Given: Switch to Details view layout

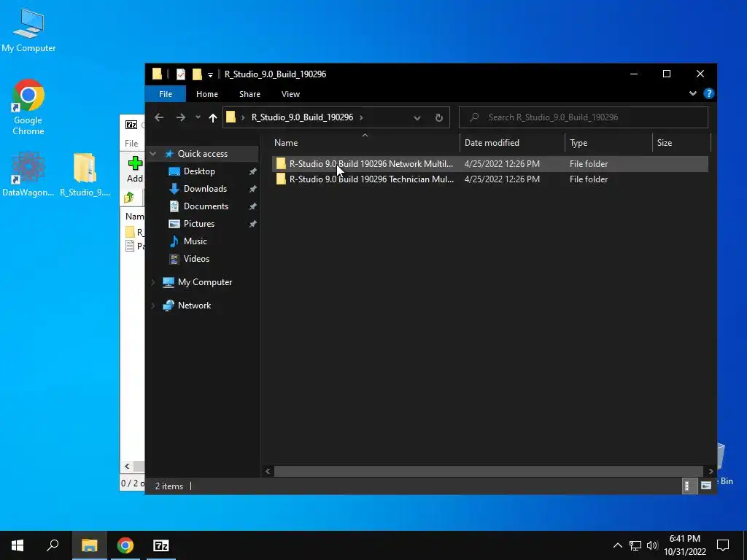Looking at the screenshot, I should (x=689, y=486).
